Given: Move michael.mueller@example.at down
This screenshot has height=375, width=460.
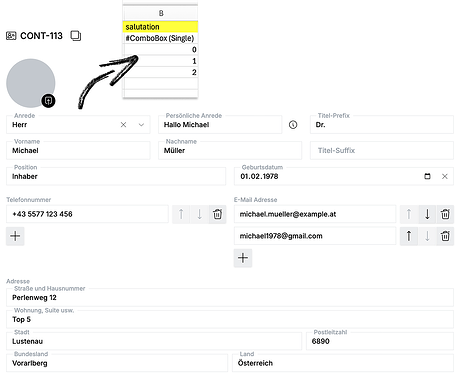Looking at the screenshot, I should point(427,214).
